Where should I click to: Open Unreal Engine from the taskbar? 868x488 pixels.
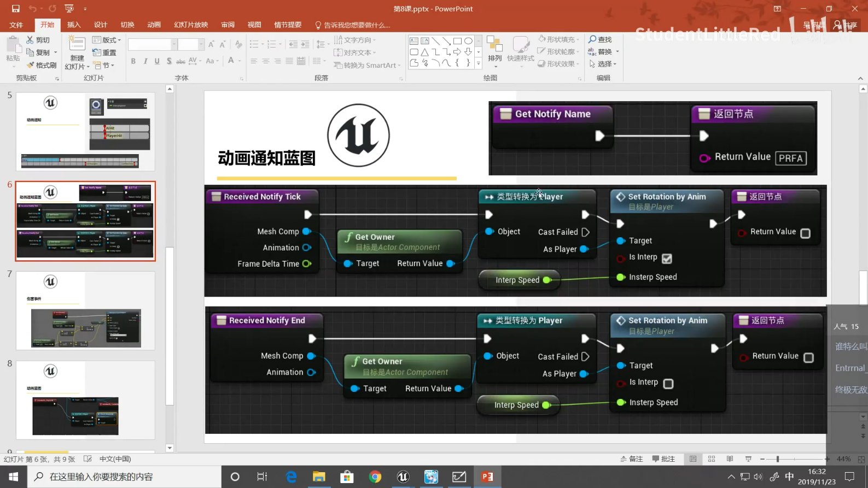coord(403,477)
